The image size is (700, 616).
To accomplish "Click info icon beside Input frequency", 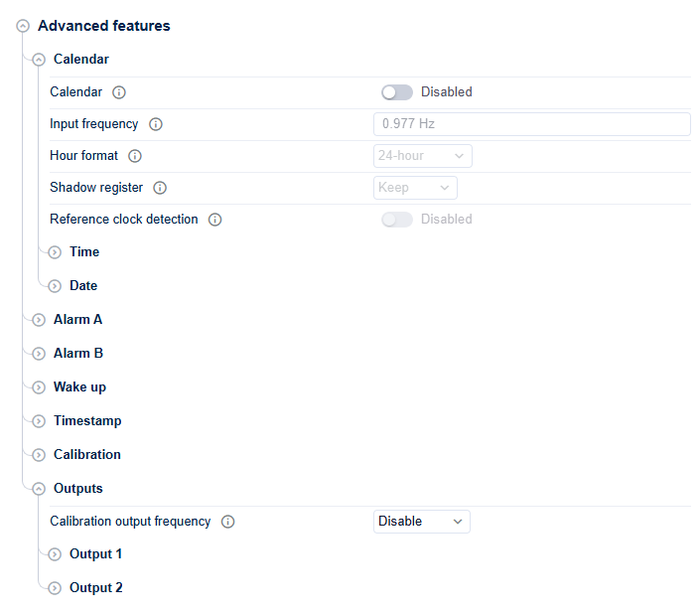I will [x=156, y=124].
